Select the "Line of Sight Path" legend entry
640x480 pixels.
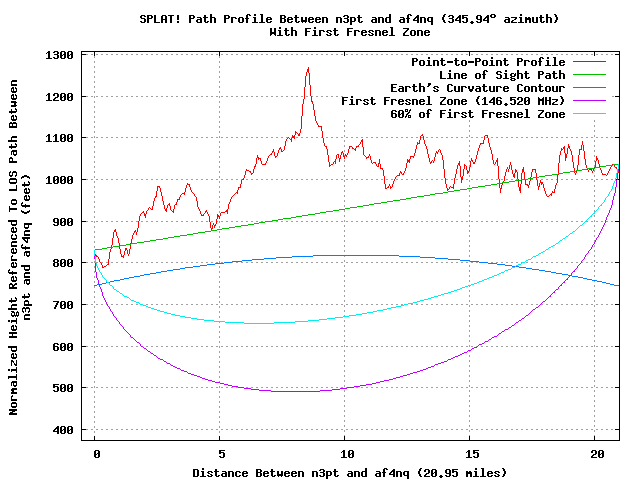[x=502, y=75]
